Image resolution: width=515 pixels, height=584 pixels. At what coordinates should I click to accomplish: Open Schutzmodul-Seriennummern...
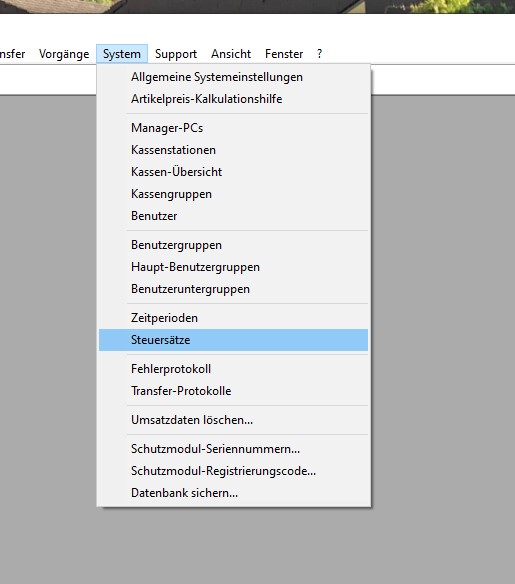coord(233,449)
